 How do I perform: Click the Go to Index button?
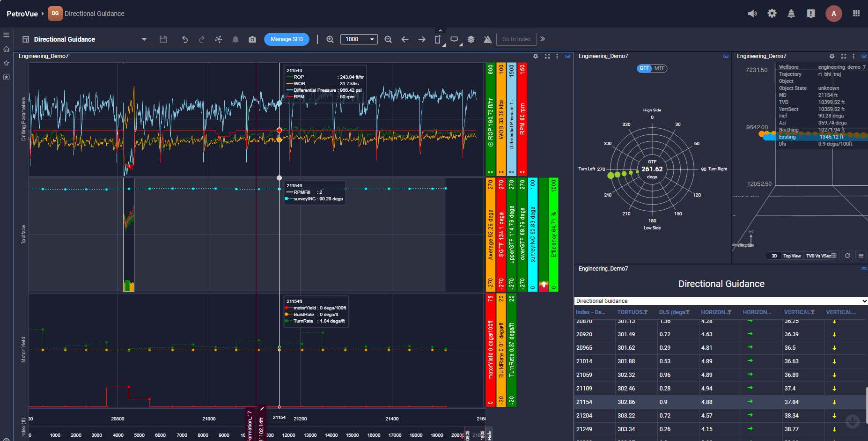coord(516,39)
